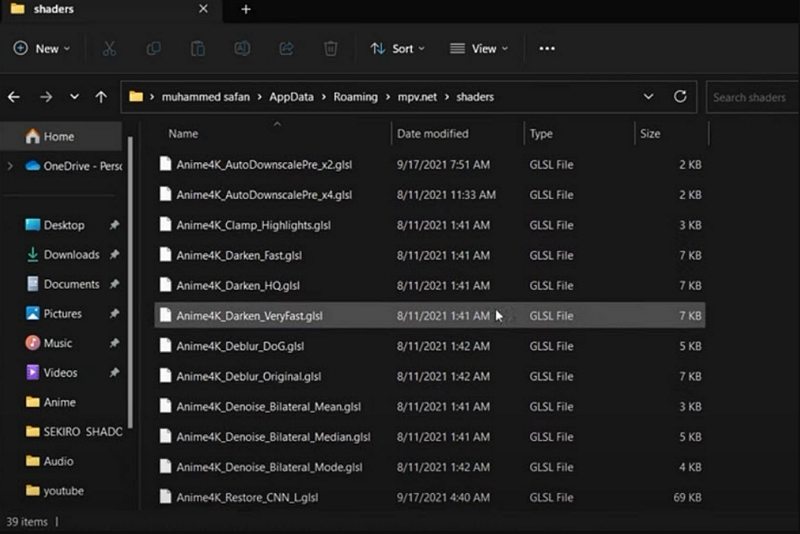This screenshot has height=534, width=800.
Task: Click the Search shaders input box
Action: [x=752, y=97]
